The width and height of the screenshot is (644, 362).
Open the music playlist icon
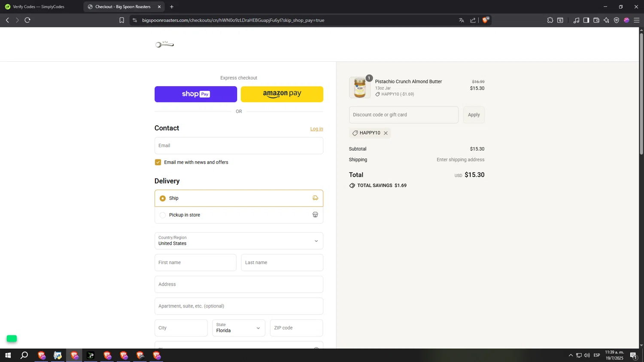coord(576,20)
